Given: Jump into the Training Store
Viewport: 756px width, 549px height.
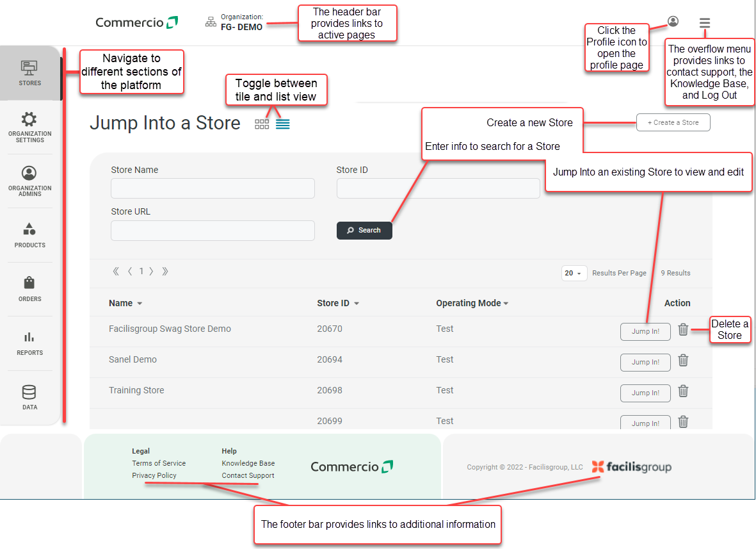Looking at the screenshot, I should pos(645,393).
